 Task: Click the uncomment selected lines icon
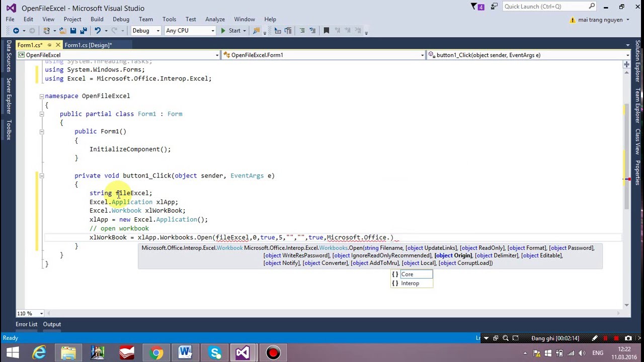point(312,31)
